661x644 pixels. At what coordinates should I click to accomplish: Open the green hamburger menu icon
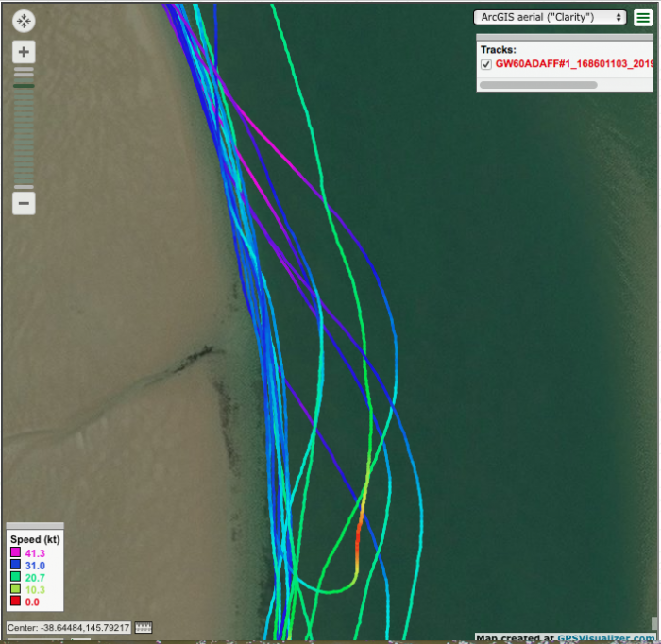click(x=644, y=17)
